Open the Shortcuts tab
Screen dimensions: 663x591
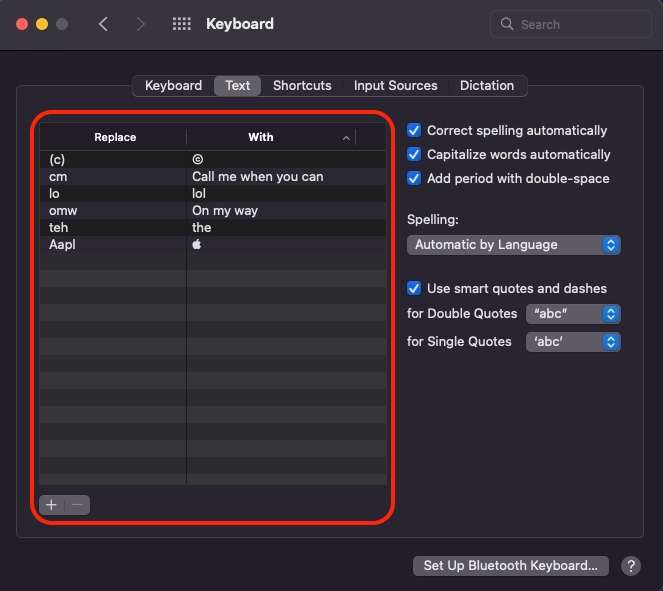pyautogui.click(x=302, y=86)
